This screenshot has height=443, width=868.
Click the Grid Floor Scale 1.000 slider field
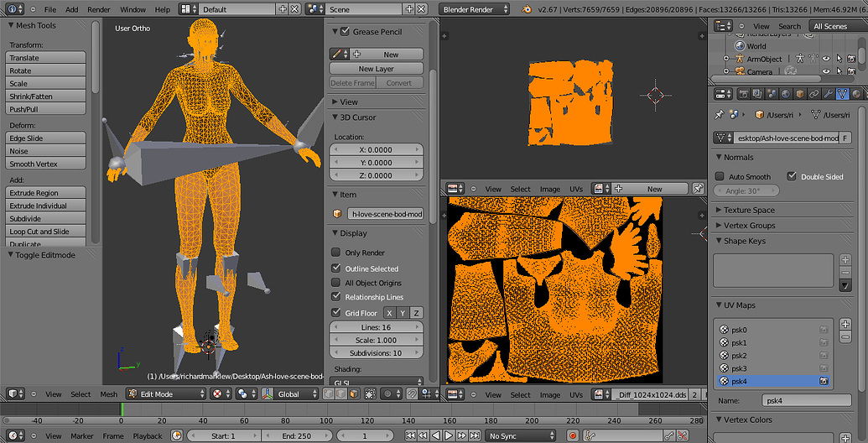[377, 340]
